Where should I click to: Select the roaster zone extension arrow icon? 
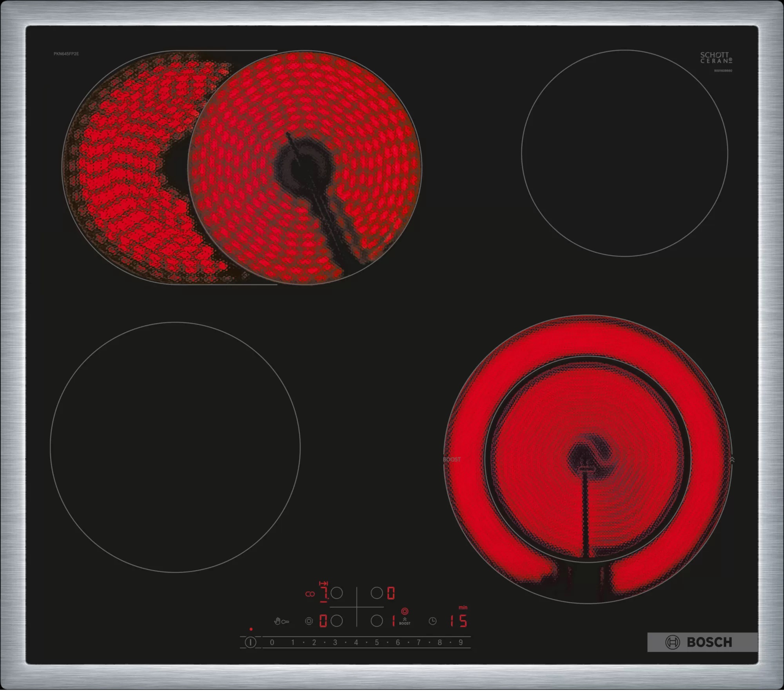(324, 582)
